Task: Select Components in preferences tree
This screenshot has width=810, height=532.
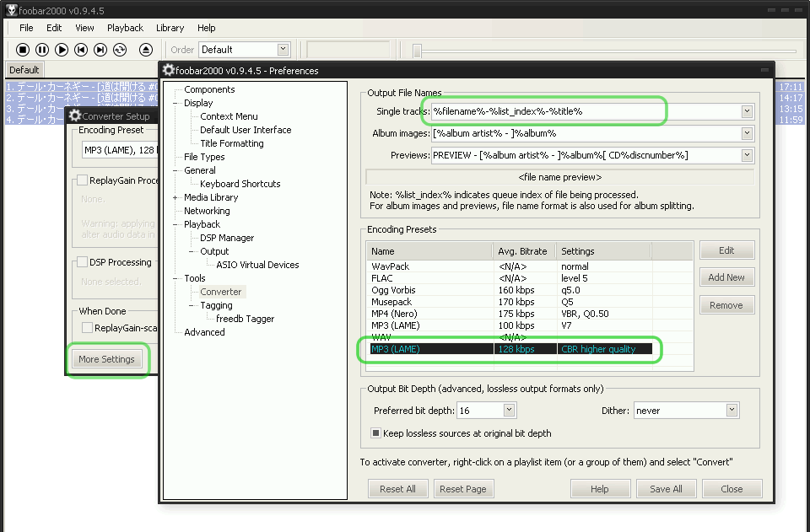Action: 209,89
